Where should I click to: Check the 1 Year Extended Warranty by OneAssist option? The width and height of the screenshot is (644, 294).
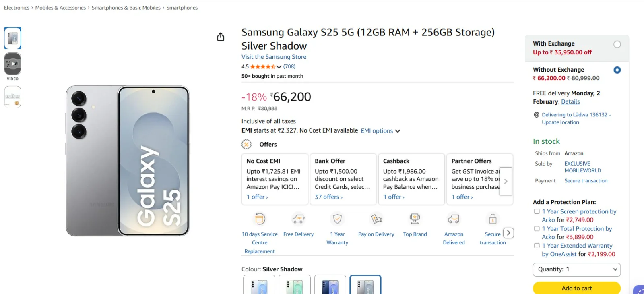click(537, 245)
